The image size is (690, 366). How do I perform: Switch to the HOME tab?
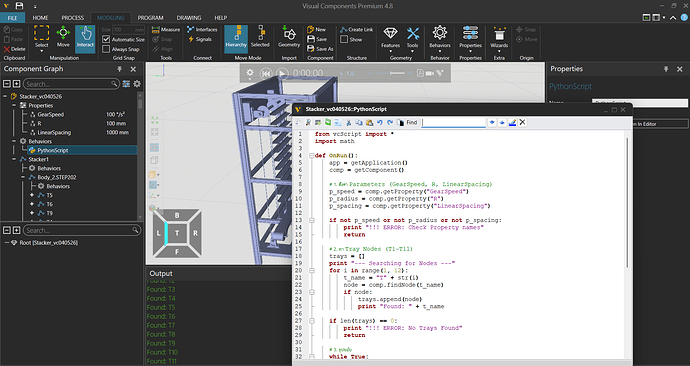click(x=40, y=18)
